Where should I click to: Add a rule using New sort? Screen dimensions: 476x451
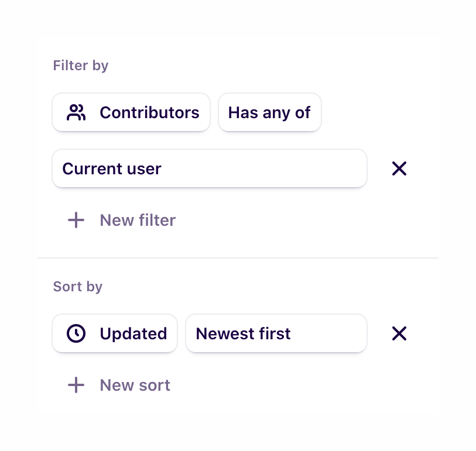tap(135, 385)
